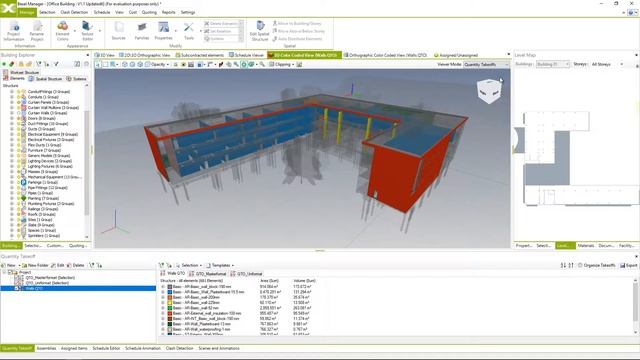Click the Doors category icon in tree
This screenshot has height=360, width=640.
pyautogui.click(x=24, y=118)
